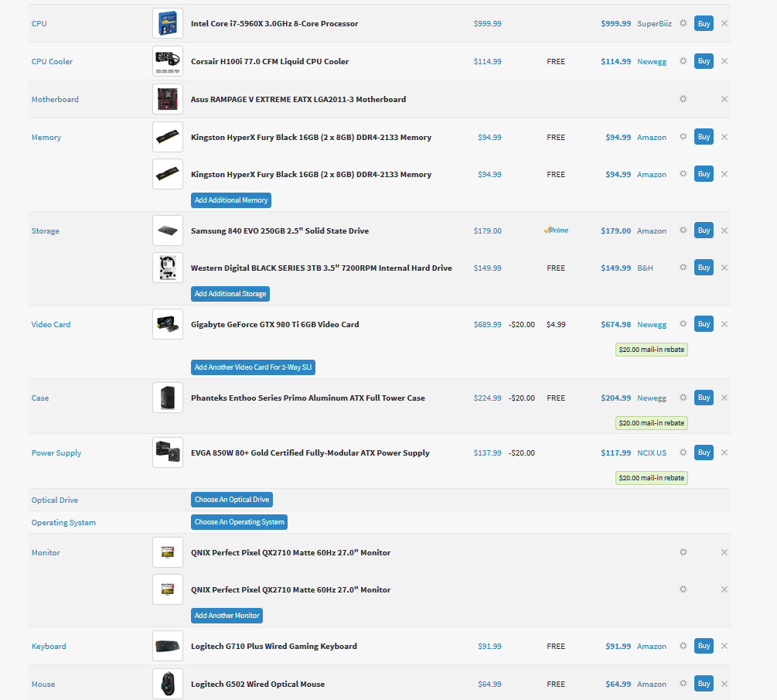Add another video card for 2-Way SLI
777x700 pixels.
[254, 367]
